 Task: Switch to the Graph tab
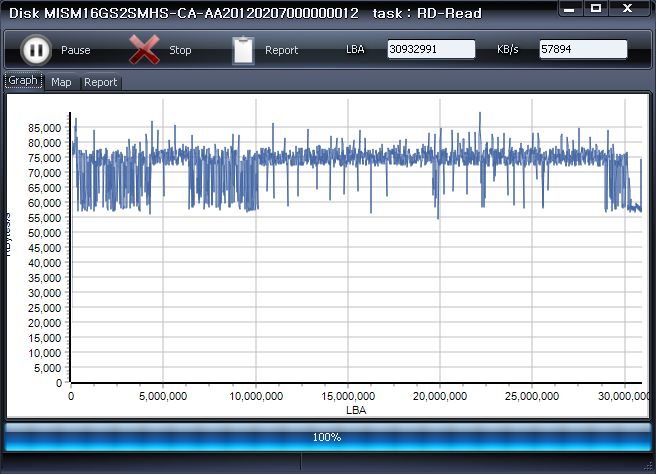(x=23, y=81)
